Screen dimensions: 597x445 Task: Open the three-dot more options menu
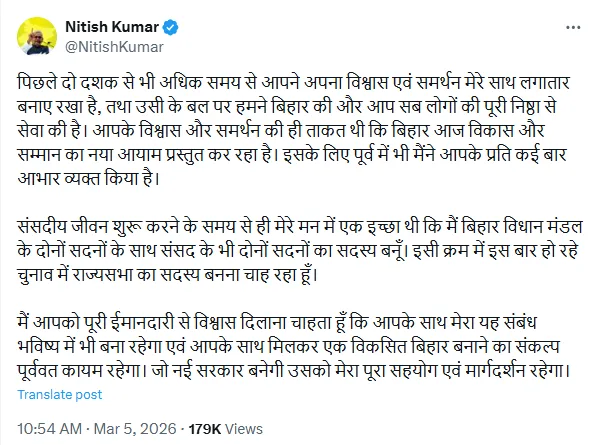pos(573,28)
